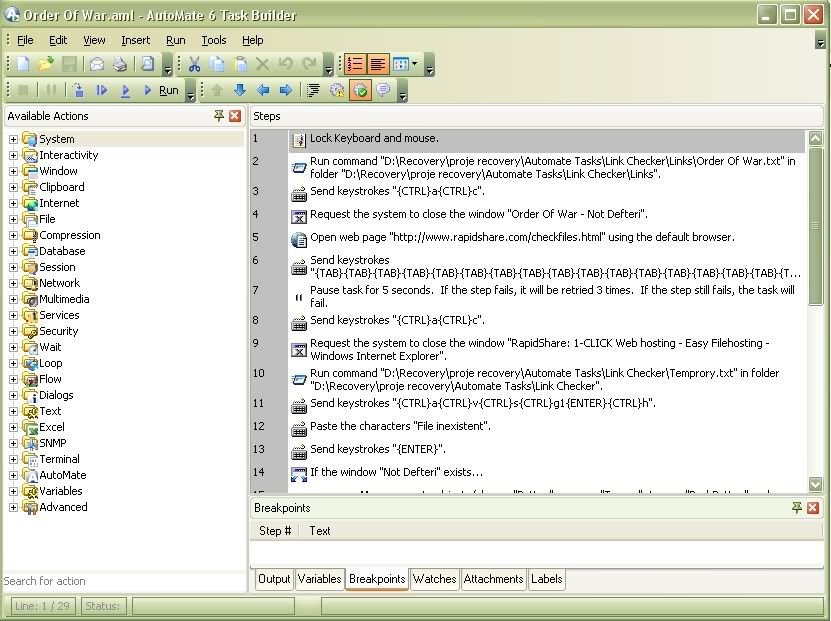Image resolution: width=831 pixels, height=621 pixels.
Task: Expand the Clipboard actions folder
Action: 13,187
